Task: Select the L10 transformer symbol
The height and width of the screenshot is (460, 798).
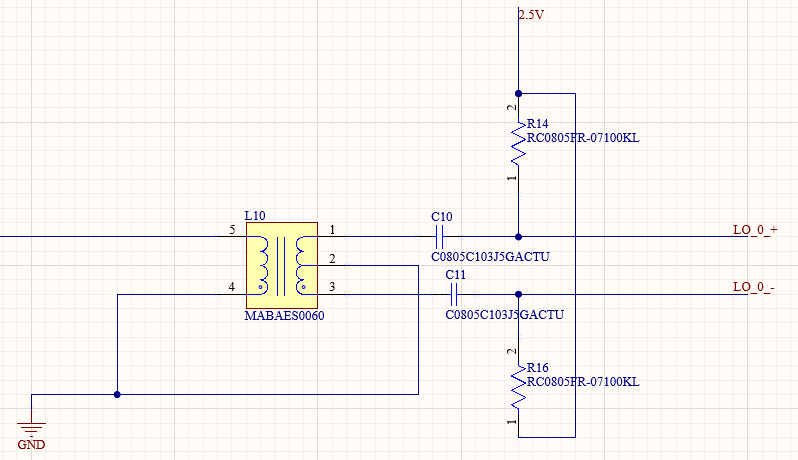Action: (x=282, y=266)
